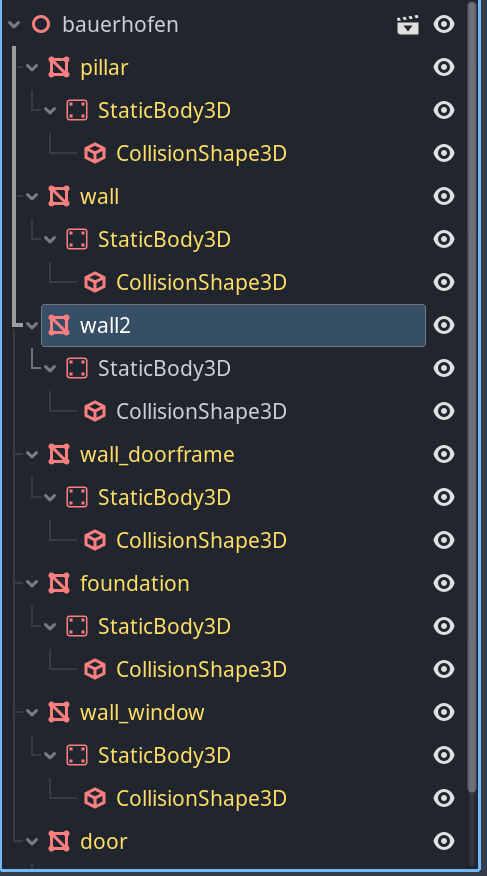Click the CollisionShape3D cube icon under foundation
This screenshot has height=876, width=487.
tap(95, 669)
